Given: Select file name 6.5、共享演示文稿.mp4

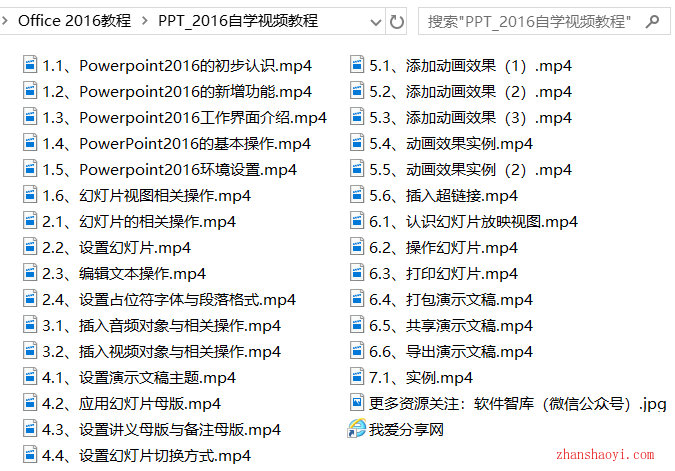Looking at the screenshot, I should [451, 325].
